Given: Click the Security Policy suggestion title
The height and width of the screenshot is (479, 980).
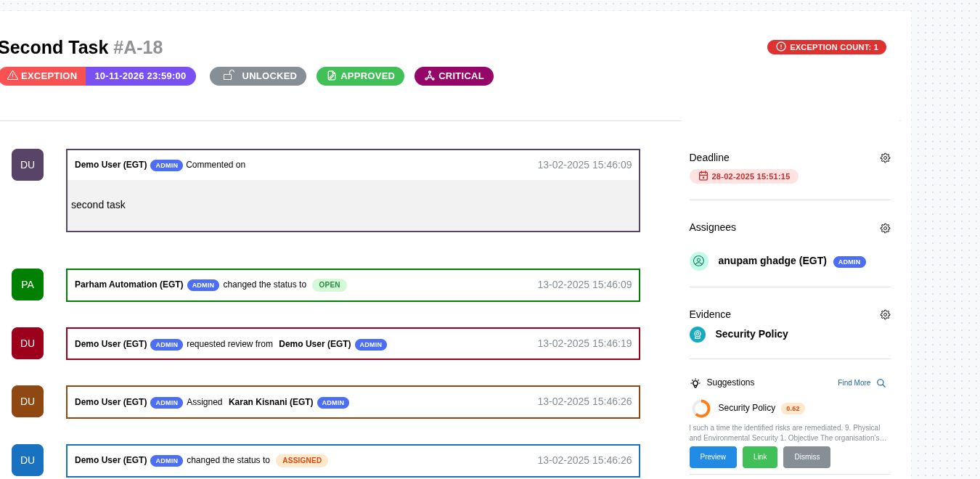Looking at the screenshot, I should [x=746, y=408].
